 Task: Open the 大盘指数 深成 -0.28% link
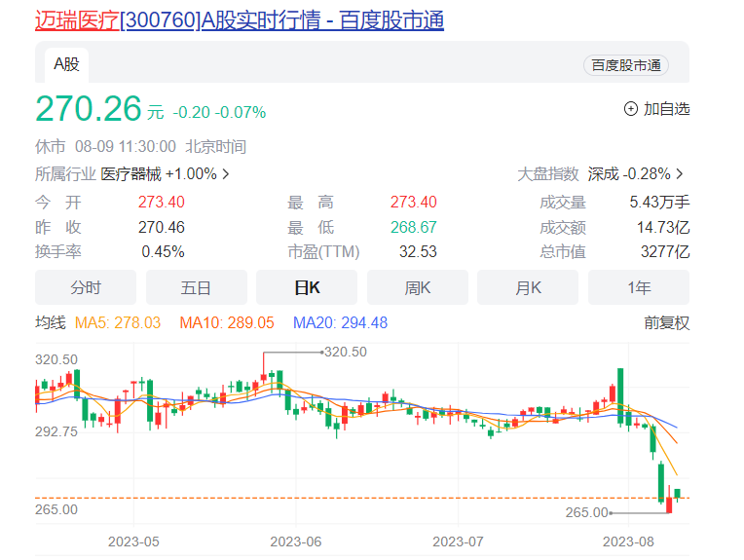(x=600, y=174)
